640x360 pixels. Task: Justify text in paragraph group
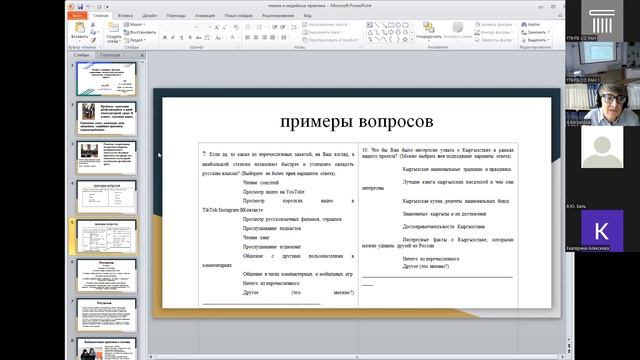coord(273,38)
